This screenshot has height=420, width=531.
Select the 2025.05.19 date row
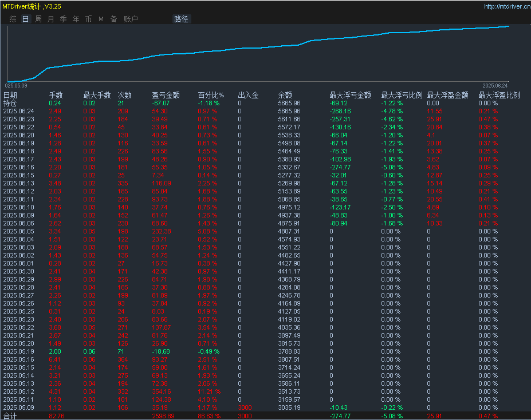(19, 352)
